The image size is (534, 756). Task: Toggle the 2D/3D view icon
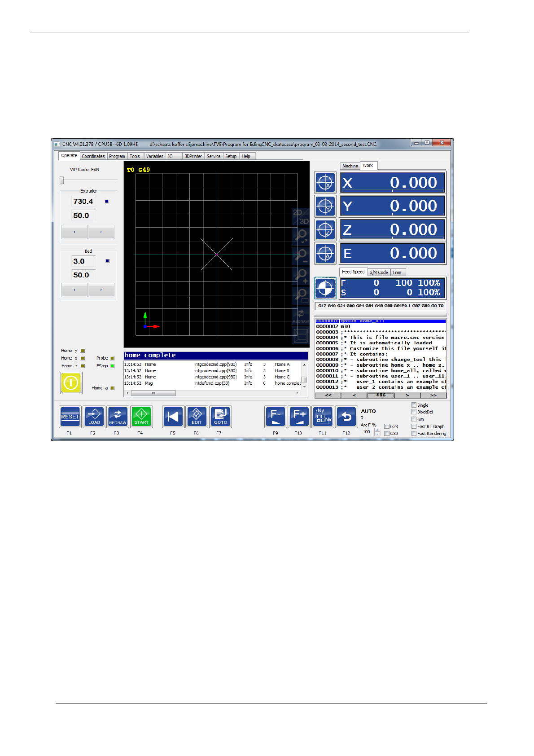(x=301, y=216)
